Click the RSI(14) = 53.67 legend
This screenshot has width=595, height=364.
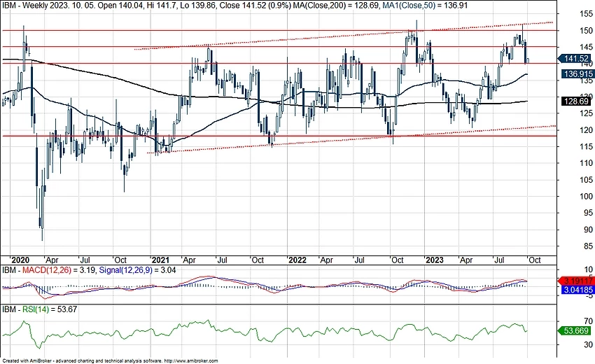(49, 309)
